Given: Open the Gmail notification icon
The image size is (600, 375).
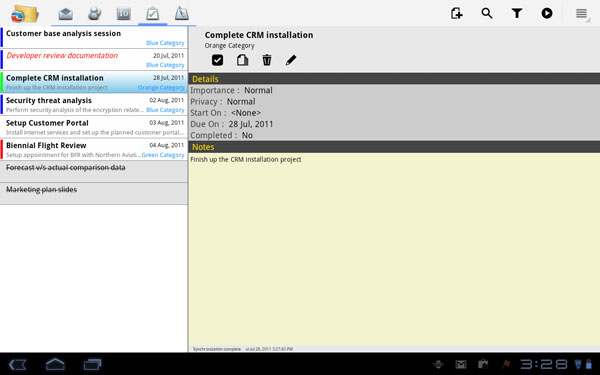Looking at the screenshot, I should pos(461,364).
